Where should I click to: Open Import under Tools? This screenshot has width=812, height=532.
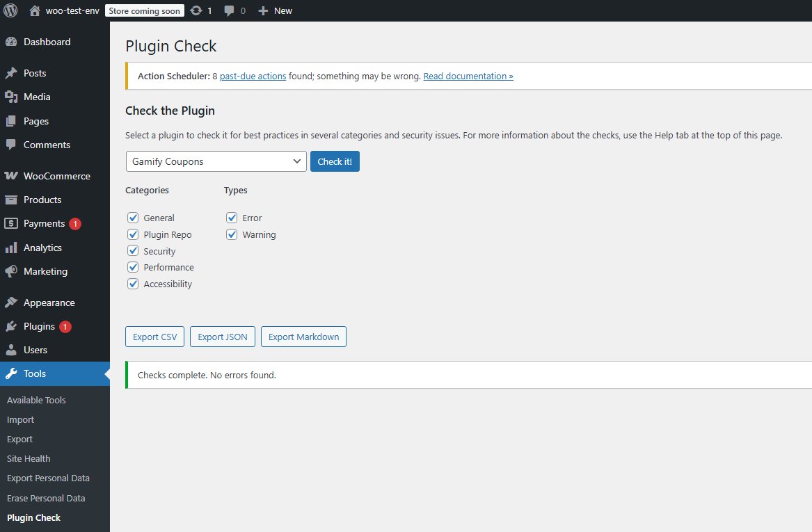[x=20, y=420]
